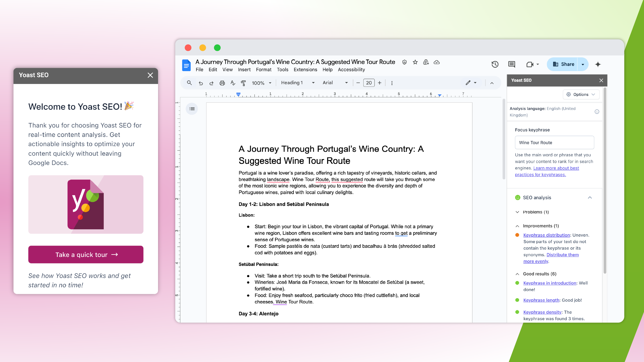Collapse the Good results (6) list
Screen dimensions: 644x362
[517, 274]
